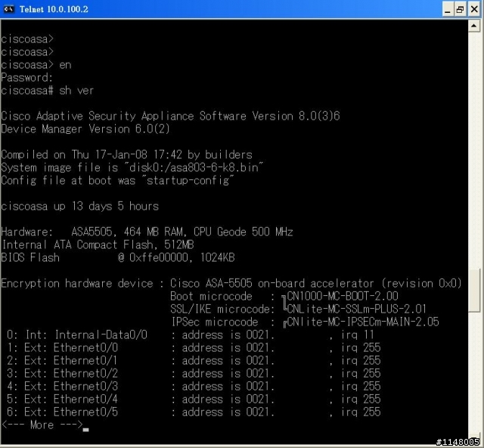Screen dimensions: 484x448
Task: Click the scrollbar up arrow
Action: point(474,26)
